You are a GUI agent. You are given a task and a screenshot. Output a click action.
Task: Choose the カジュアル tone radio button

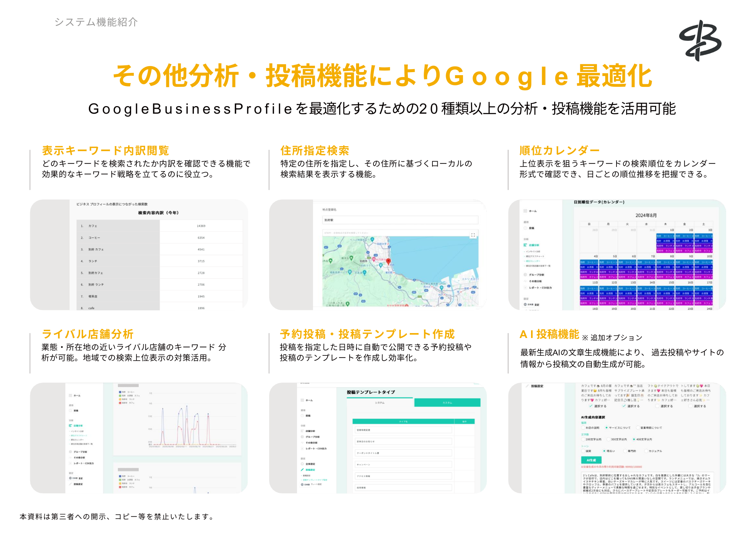click(x=646, y=451)
